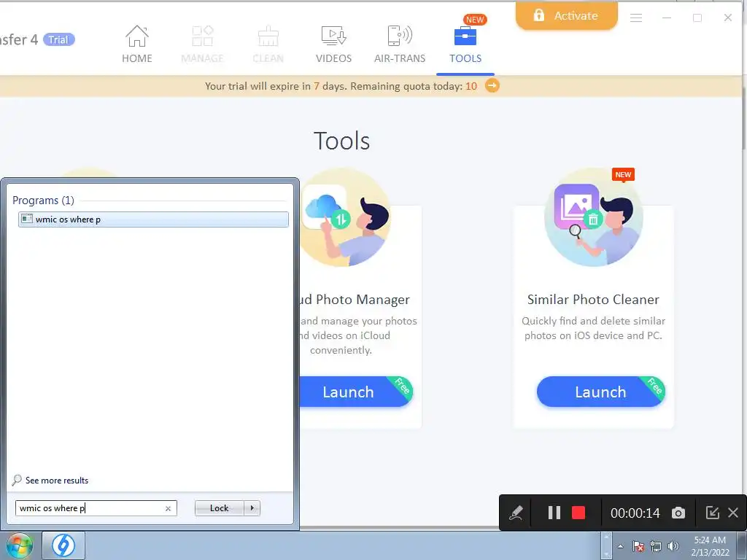747x560 pixels.
Task: Minimize the recorder toolbar with arrow icon
Action: (x=712, y=513)
